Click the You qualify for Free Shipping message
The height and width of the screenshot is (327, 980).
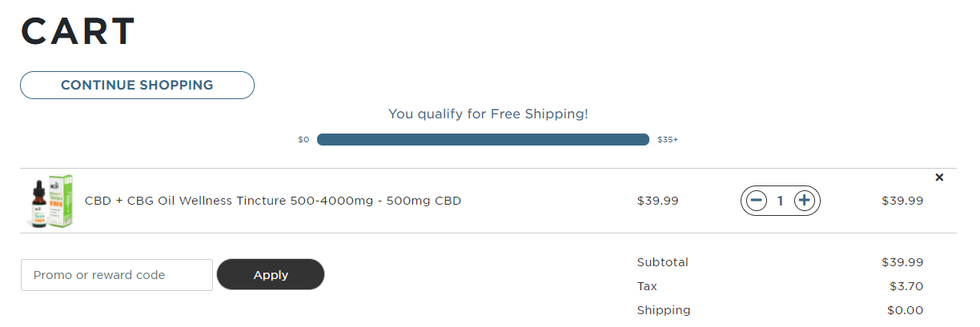point(488,114)
